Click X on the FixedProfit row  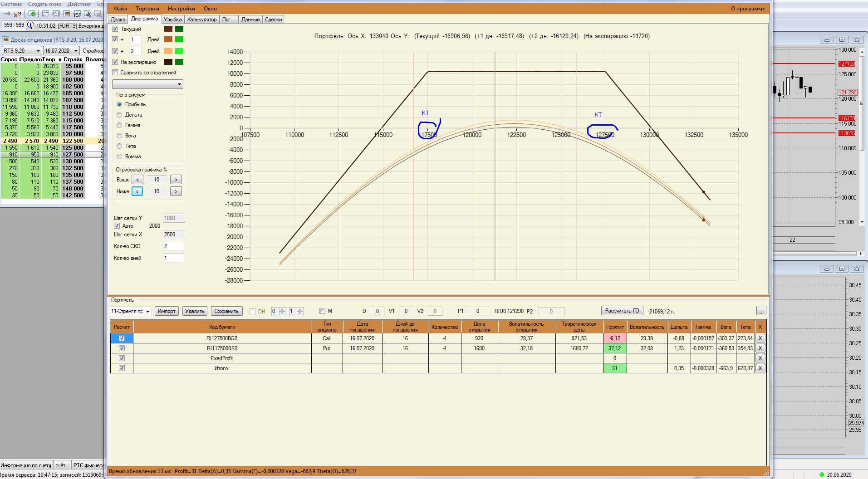click(x=760, y=358)
